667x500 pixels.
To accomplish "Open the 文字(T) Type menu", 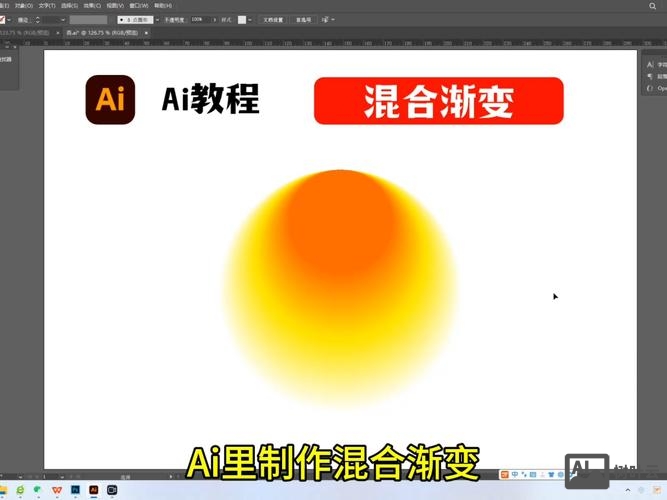I will pyautogui.click(x=47, y=6).
